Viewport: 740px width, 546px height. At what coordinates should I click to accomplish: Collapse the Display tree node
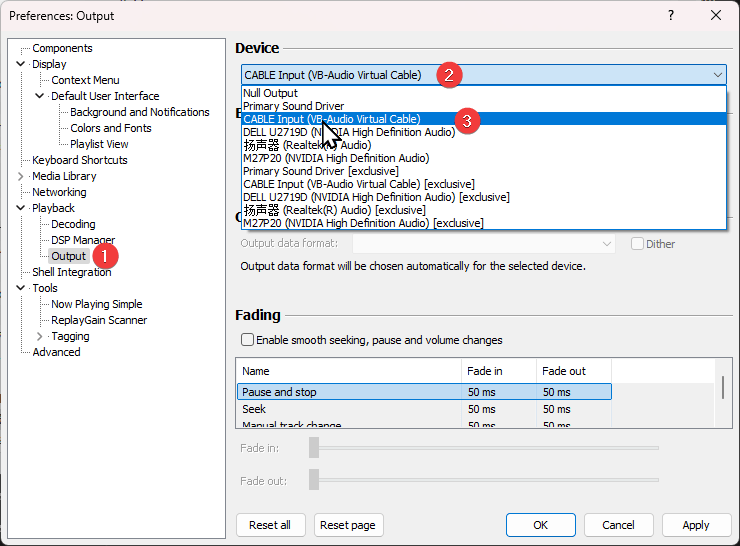pyautogui.click(x=21, y=64)
